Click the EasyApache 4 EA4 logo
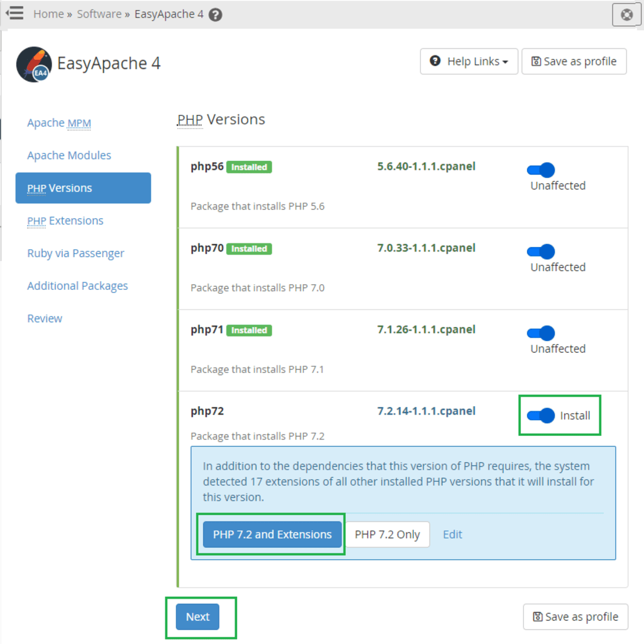644x644 pixels. click(x=34, y=64)
